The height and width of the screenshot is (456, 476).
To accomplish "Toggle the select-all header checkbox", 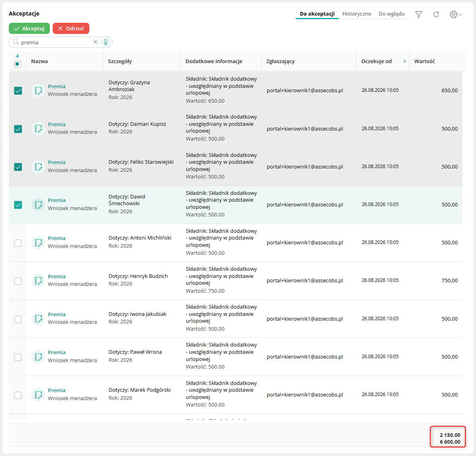I will [x=17, y=64].
